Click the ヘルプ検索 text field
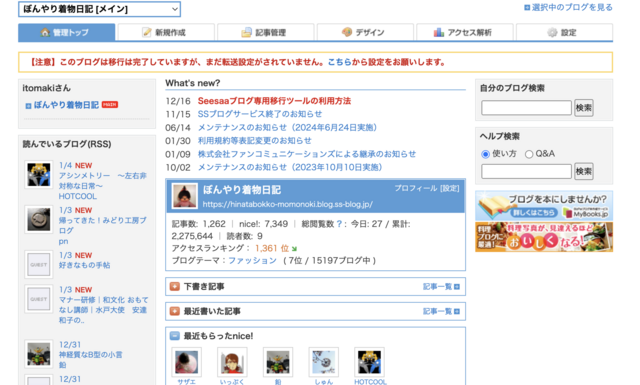The image size is (640, 385). [526, 171]
